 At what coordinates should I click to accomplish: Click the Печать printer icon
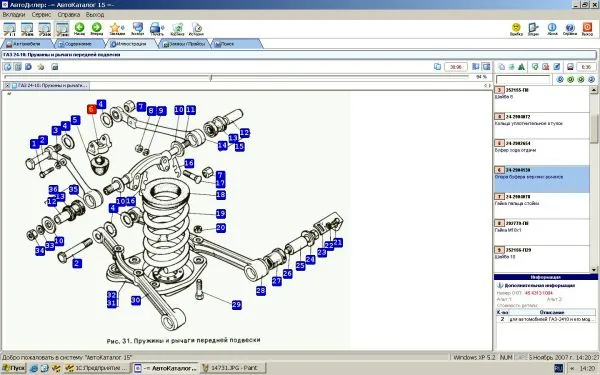tap(157, 28)
